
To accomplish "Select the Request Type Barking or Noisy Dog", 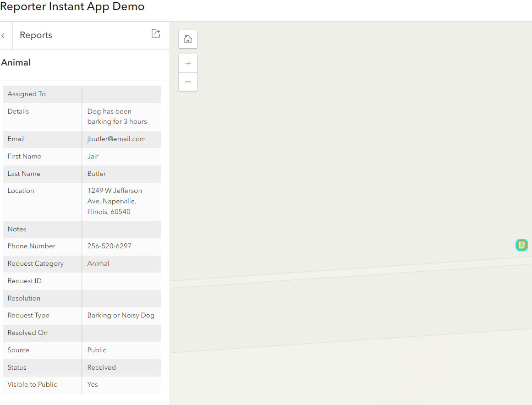I will 121,315.
